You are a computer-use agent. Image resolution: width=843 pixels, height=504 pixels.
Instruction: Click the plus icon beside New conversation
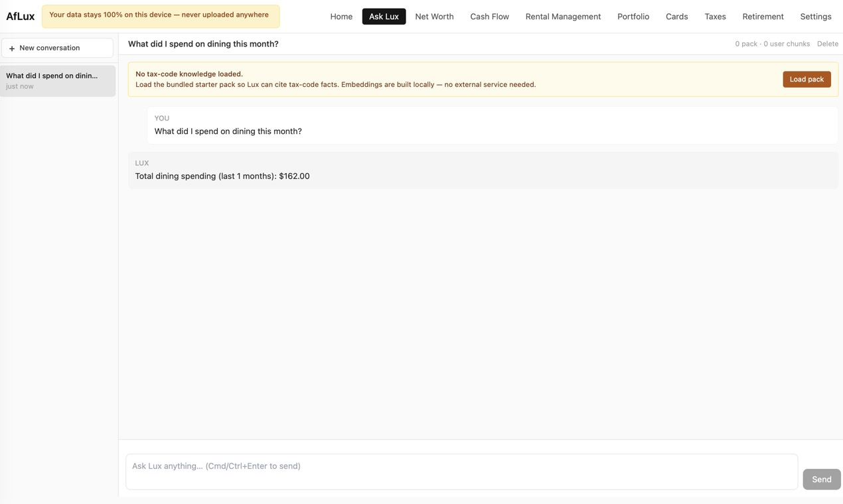(x=12, y=48)
